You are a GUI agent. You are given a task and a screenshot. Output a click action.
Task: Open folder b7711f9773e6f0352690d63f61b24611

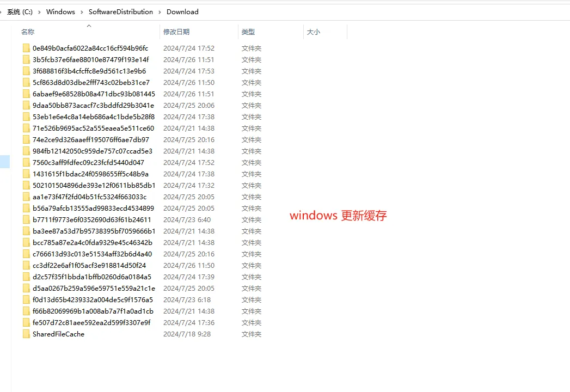87,219
